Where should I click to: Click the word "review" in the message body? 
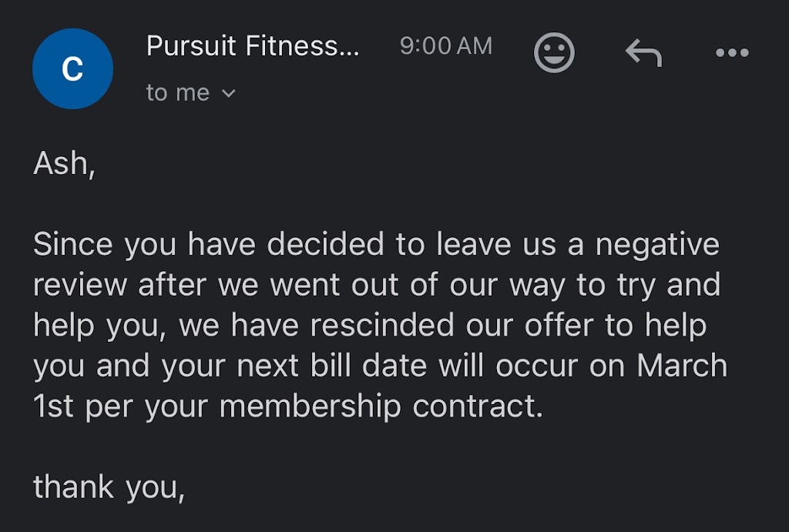(x=81, y=286)
